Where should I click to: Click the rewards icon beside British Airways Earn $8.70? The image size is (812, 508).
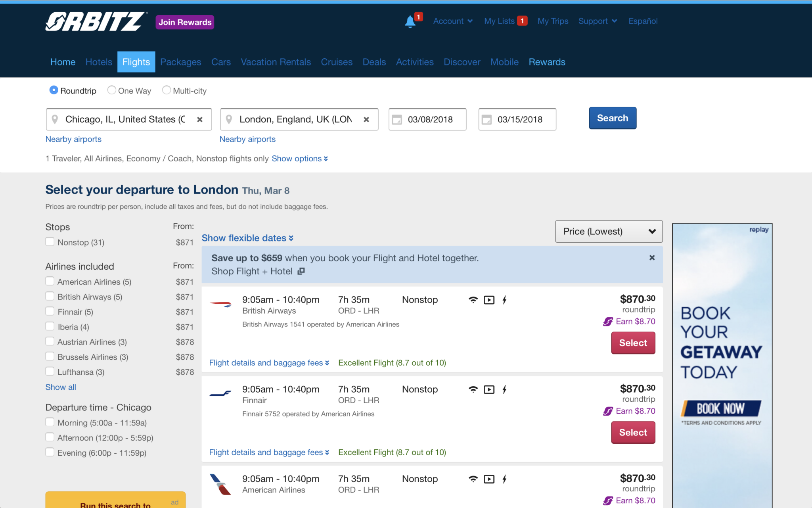coord(608,322)
